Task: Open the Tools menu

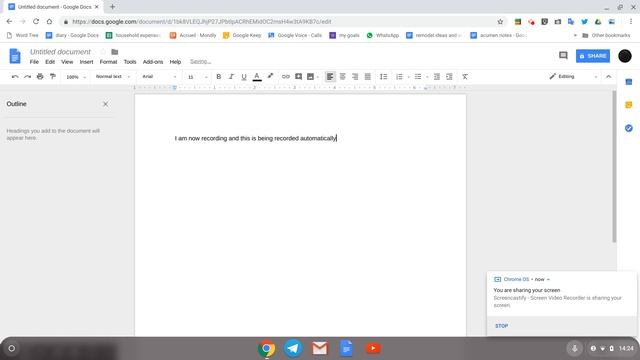Action: click(130, 62)
